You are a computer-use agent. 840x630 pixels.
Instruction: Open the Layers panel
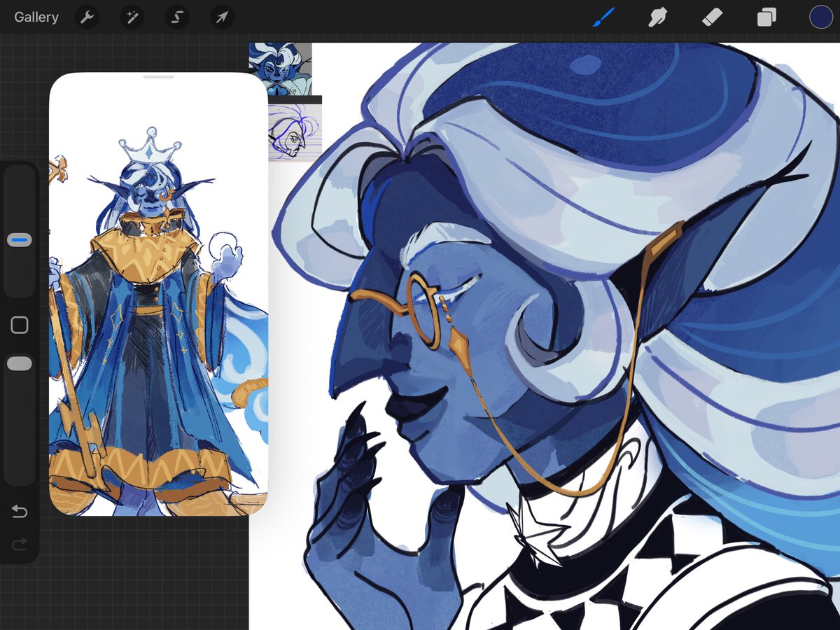click(x=766, y=17)
